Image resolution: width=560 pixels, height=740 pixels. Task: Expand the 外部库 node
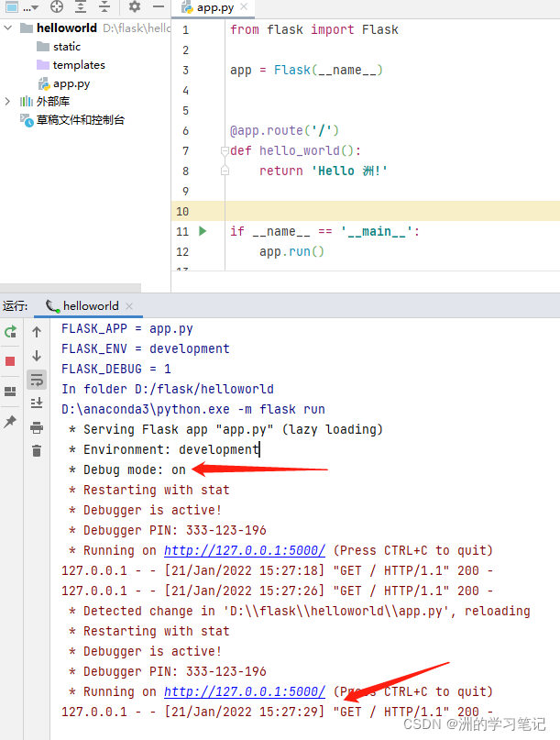[7, 102]
